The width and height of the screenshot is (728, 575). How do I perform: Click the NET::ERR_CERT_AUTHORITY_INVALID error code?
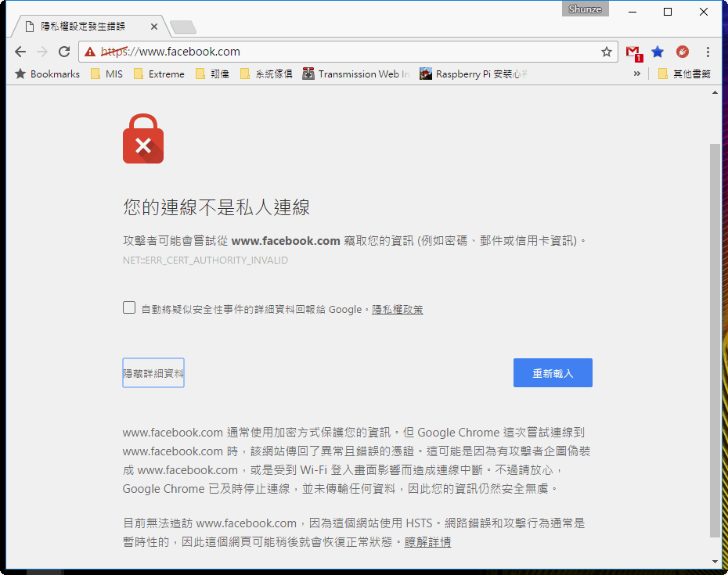click(x=205, y=261)
